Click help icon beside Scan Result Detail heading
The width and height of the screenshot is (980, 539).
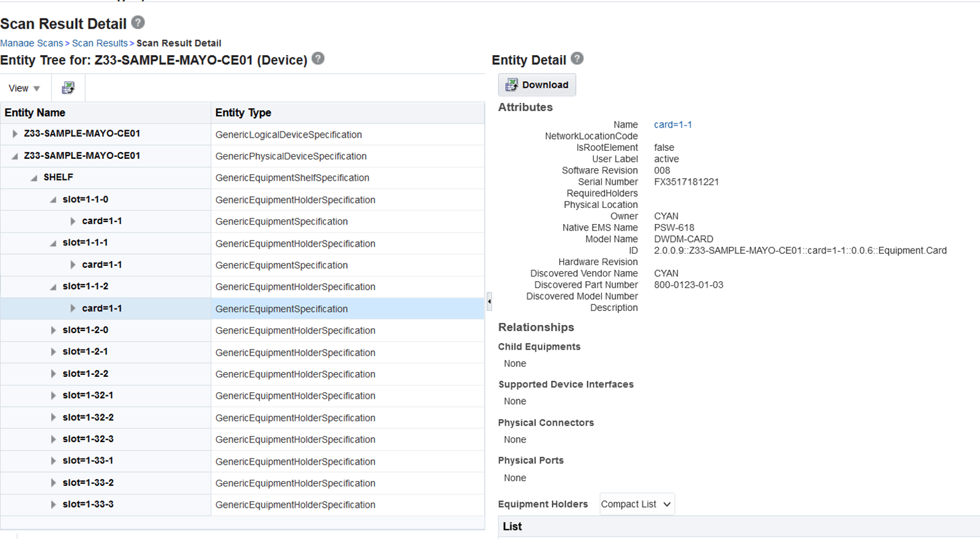(138, 23)
